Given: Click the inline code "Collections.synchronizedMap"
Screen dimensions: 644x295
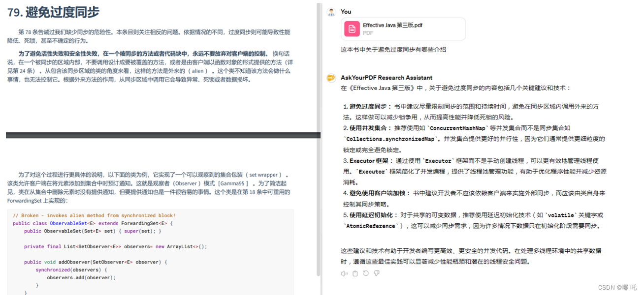Looking at the screenshot, I should tap(389, 139).
